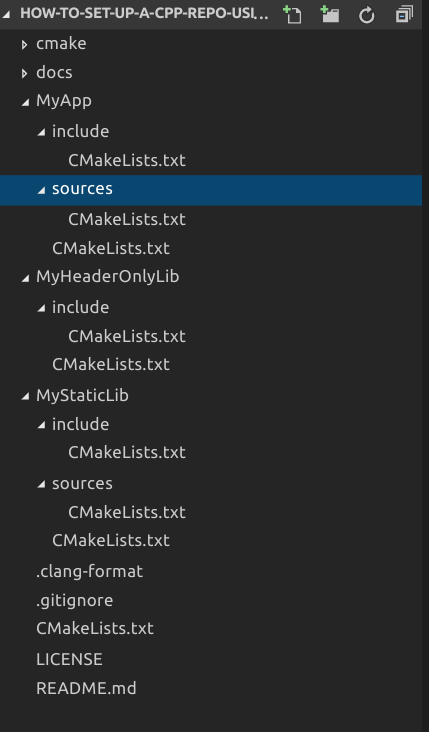Click the New Folder icon
429x732 pixels.
[330, 14]
